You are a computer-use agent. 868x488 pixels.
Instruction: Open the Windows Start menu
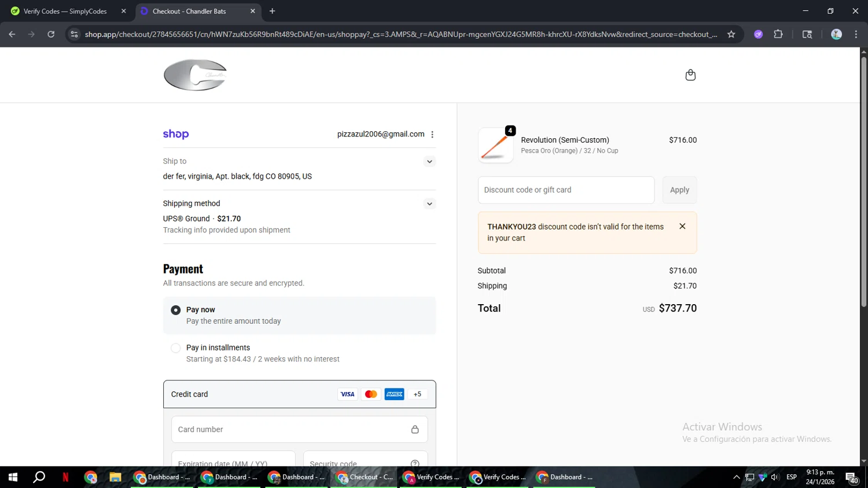click(13, 477)
